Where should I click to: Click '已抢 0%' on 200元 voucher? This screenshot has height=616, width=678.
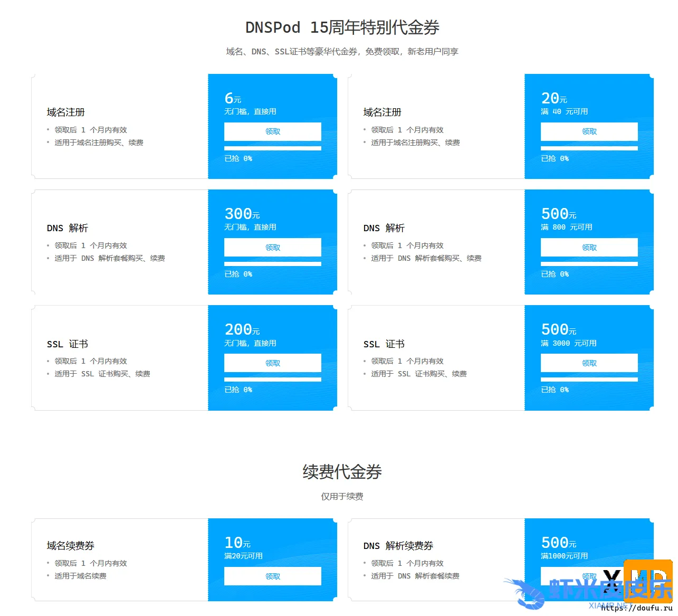click(238, 390)
